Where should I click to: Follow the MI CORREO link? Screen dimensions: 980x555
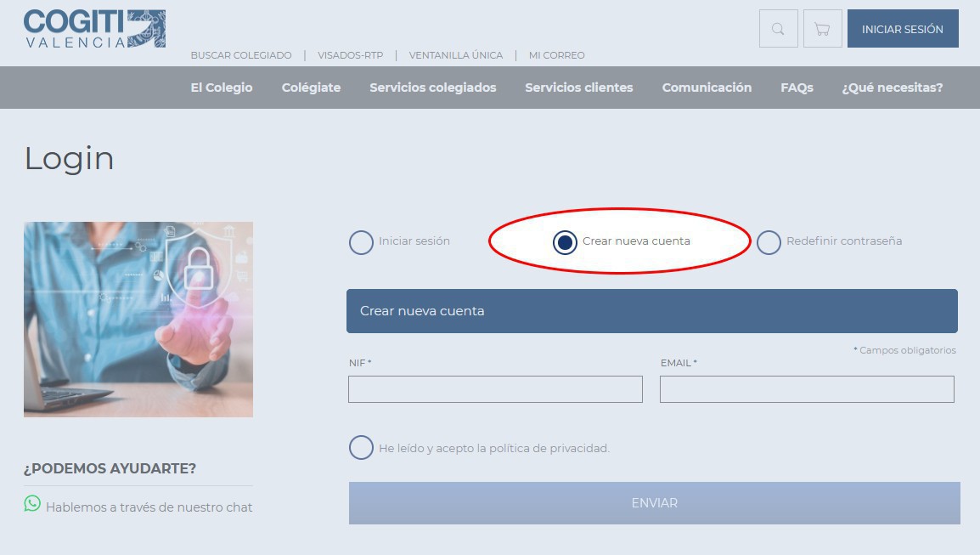[557, 55]
